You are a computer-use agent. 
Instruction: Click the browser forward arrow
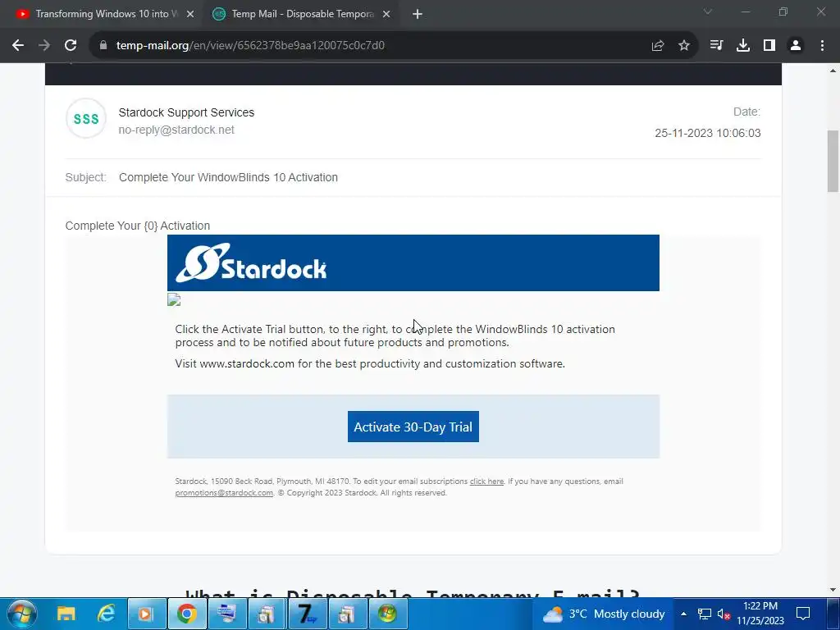(44, 46)
